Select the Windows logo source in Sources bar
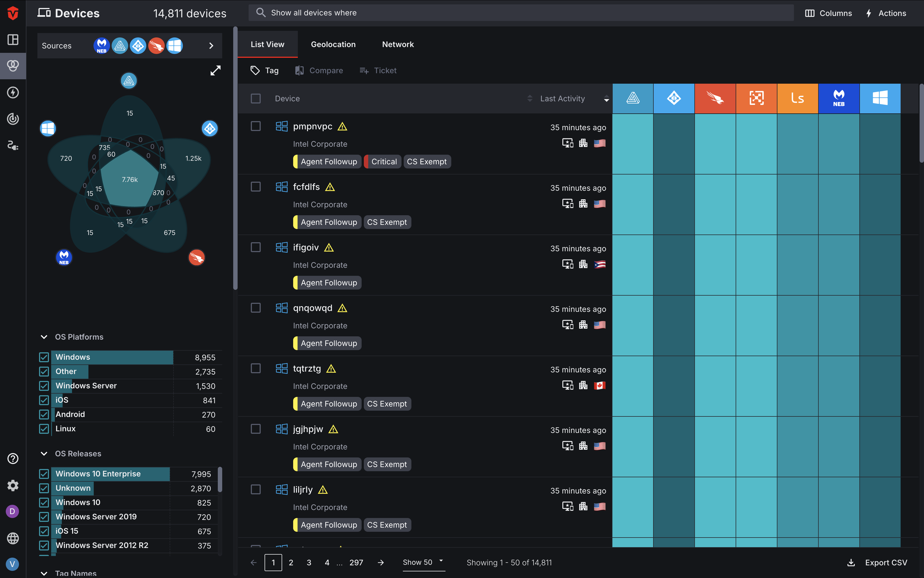The height and width of the screenshot is (578, 924). click(175, 46)
